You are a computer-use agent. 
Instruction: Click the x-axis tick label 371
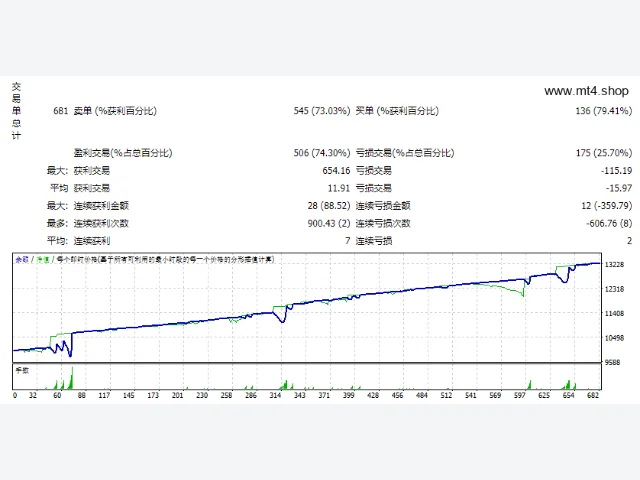[324, 395]
